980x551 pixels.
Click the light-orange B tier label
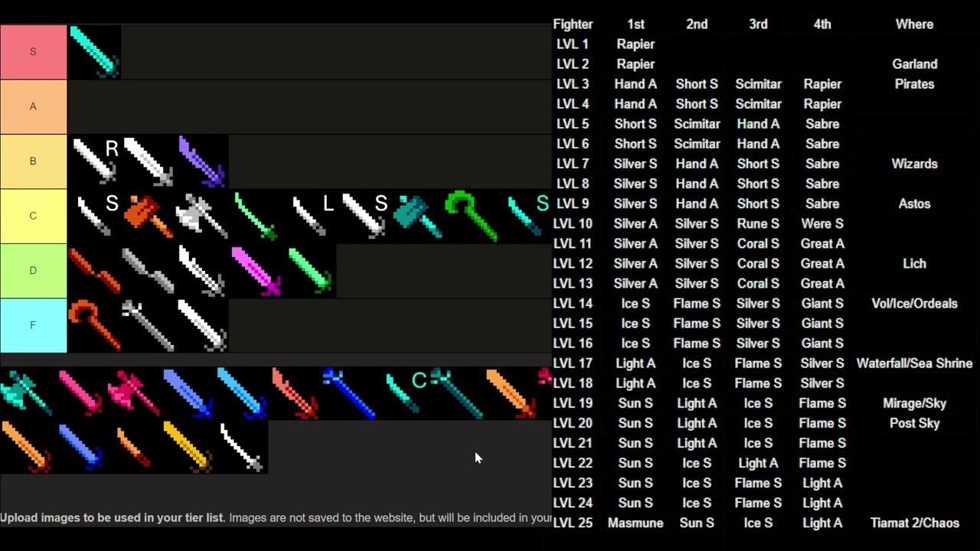point(33,161)
